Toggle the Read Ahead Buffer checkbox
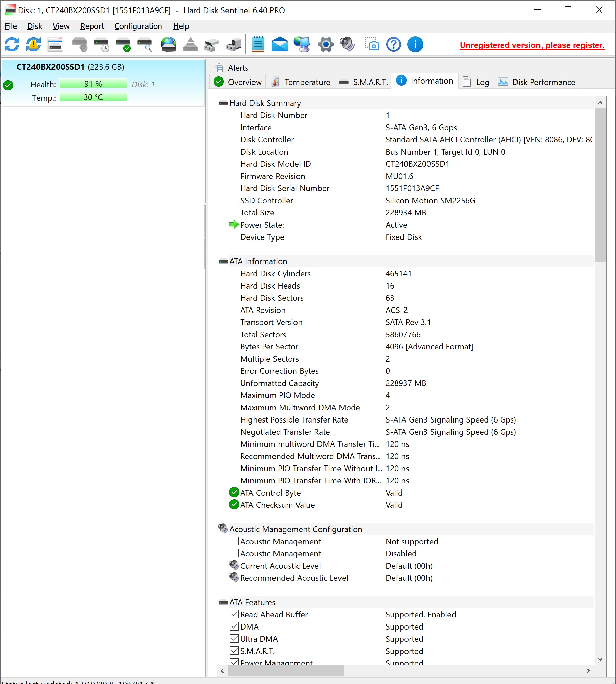 234,614
